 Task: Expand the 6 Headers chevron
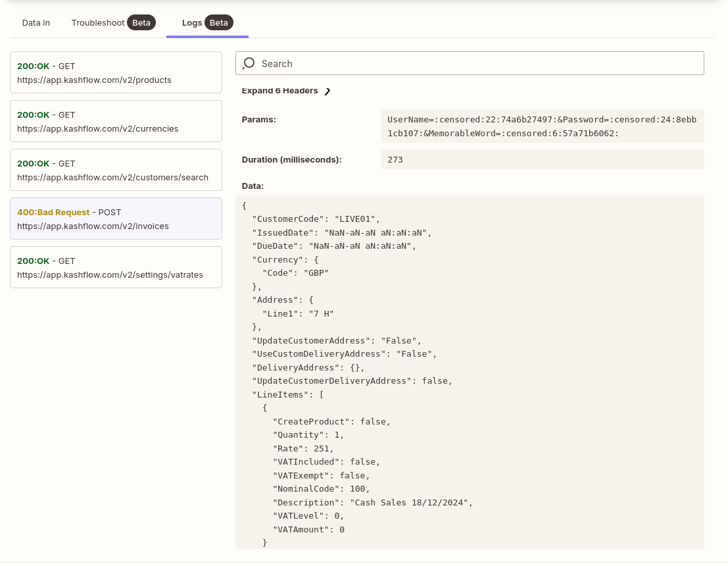point(328,91)
